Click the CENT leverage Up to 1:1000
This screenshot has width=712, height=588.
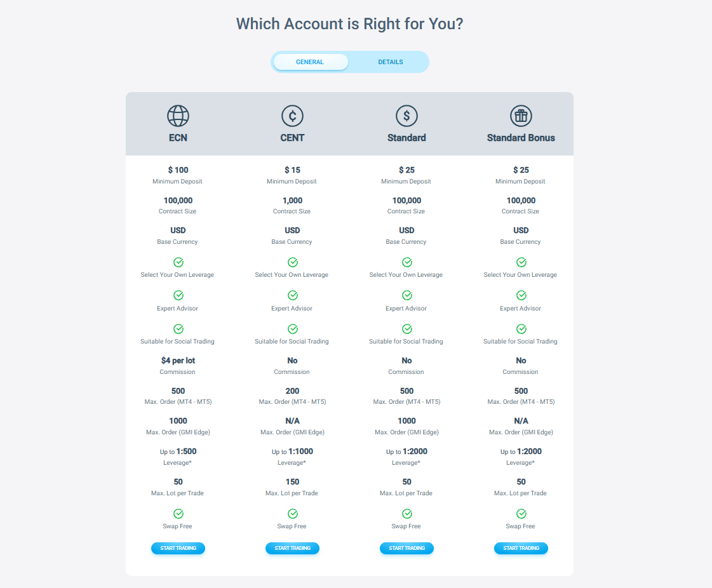pos(292,451)
